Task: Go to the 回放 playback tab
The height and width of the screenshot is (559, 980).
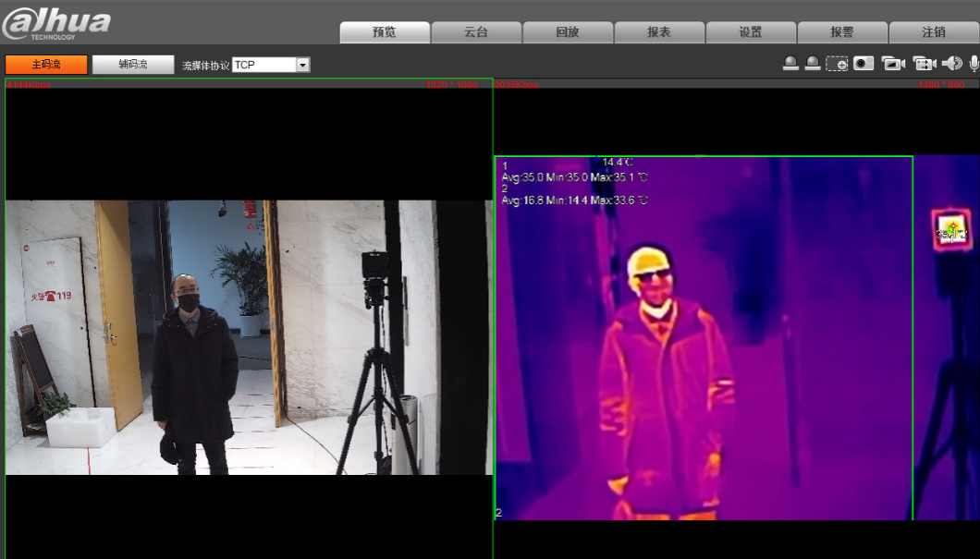Action: pos(568,32)
